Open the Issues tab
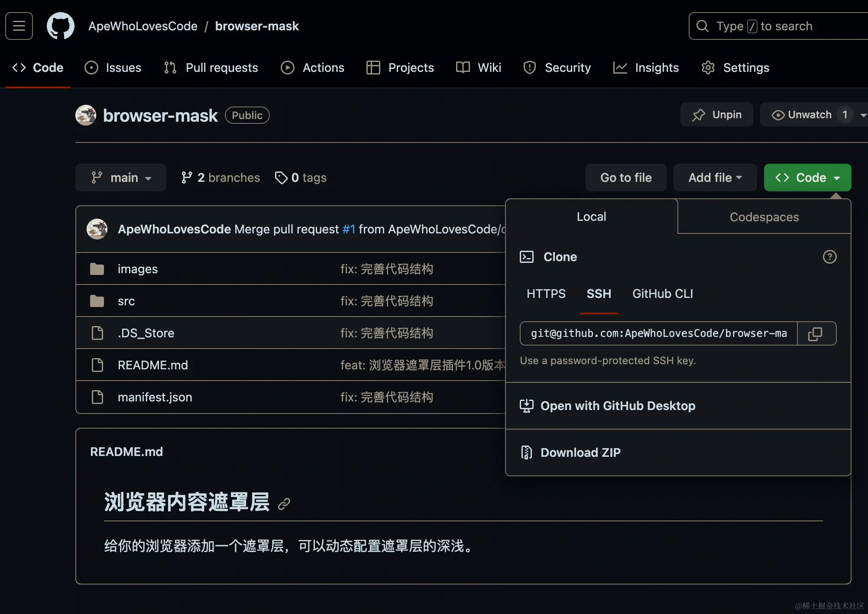This screenshot has height=614, width=868. tap(113, 68)
